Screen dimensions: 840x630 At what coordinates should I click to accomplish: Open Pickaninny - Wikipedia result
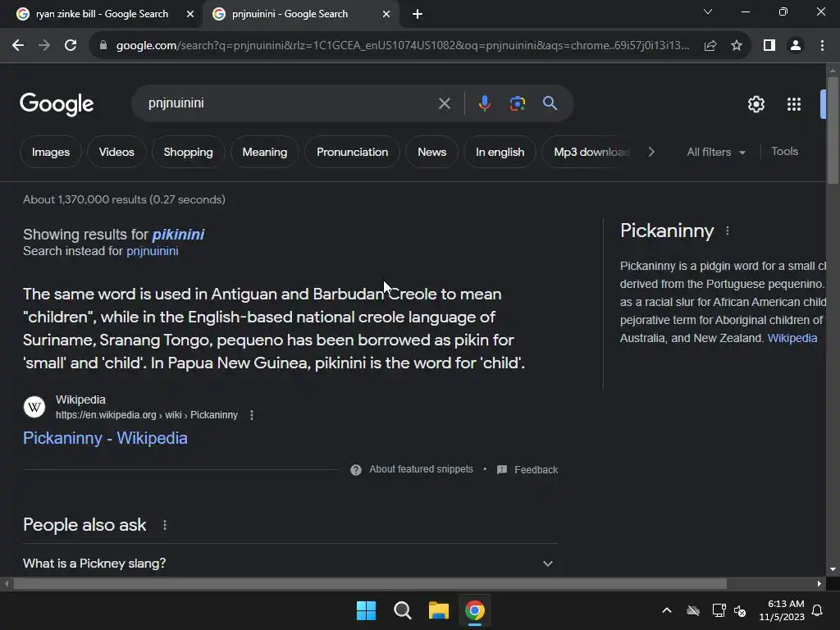coord(105,438)
